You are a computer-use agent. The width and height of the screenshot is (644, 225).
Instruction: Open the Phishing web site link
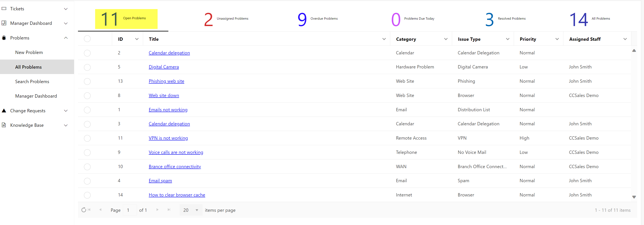166,81
